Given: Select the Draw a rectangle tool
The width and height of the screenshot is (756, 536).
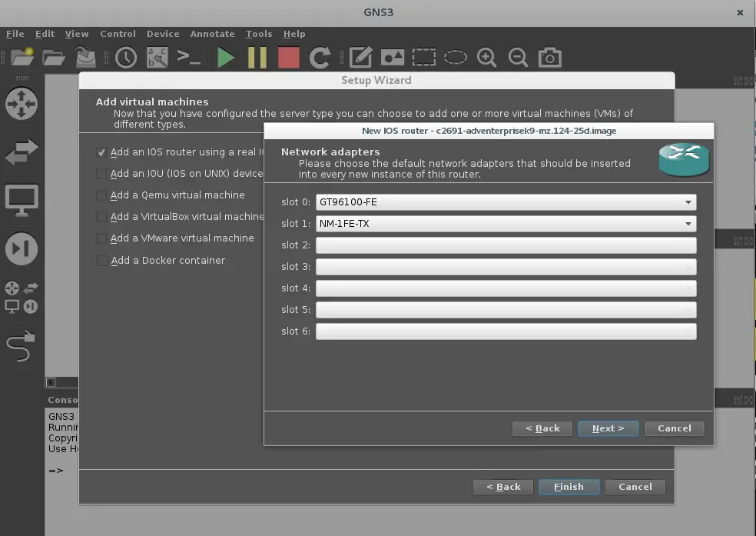Looking at the screenshot, I should (424, 58).
